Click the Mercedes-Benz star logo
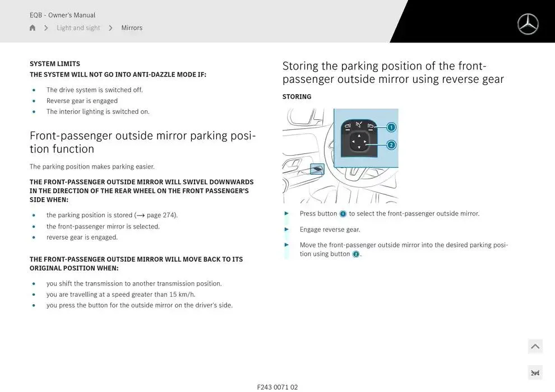Image resolution: width=555 pixels, height=392 pixels. coord(528,24)
